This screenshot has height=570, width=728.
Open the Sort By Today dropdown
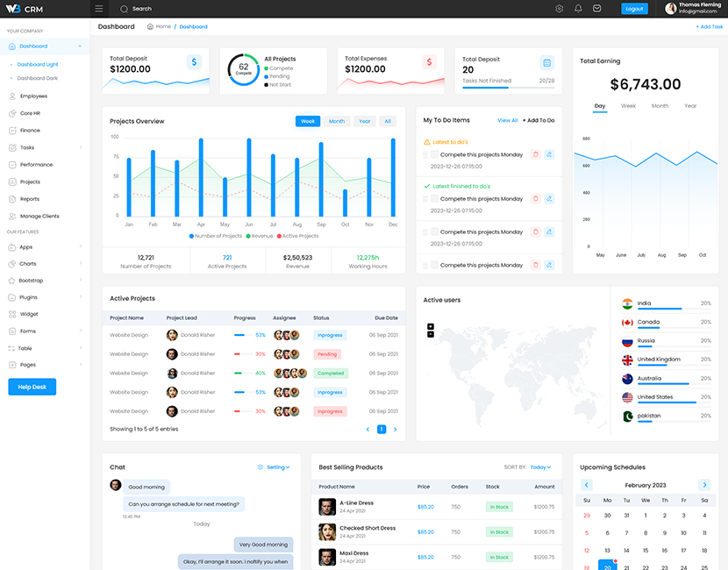[x=540, y=467]
